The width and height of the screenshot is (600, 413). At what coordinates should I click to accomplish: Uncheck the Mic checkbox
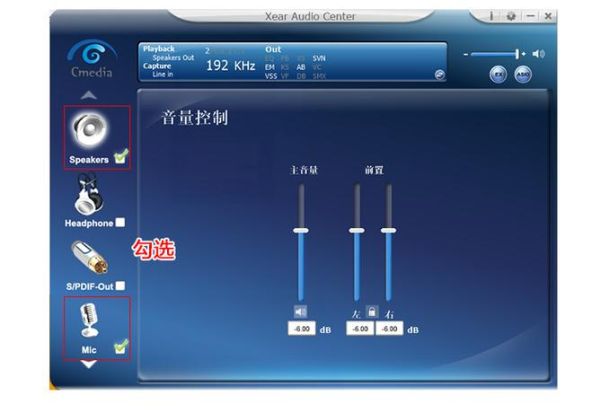click(121, 347)
